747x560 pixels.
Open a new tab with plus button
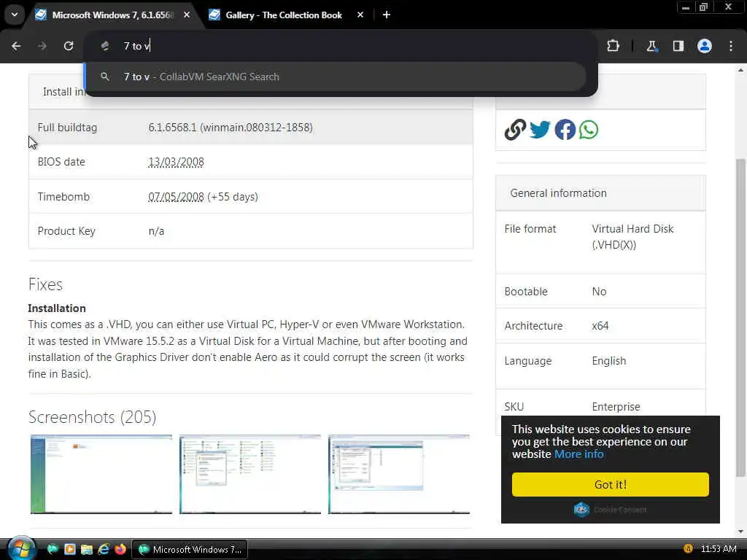click(387, 15)
